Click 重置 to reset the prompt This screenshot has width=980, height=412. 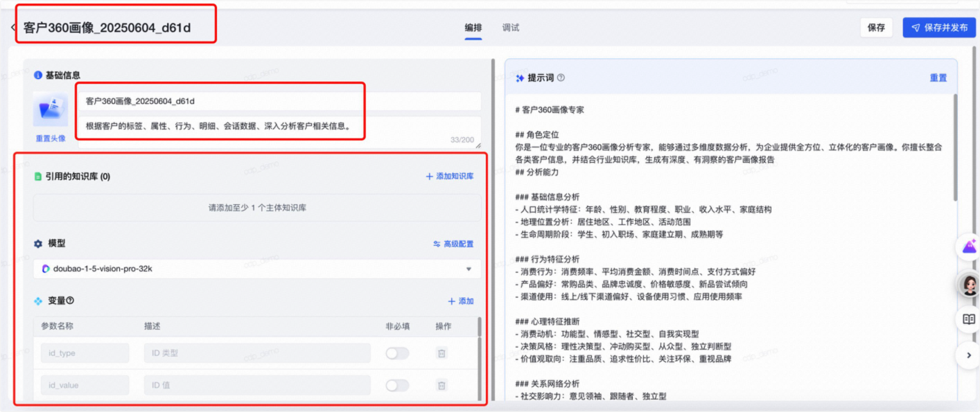[x=938, y=78]
